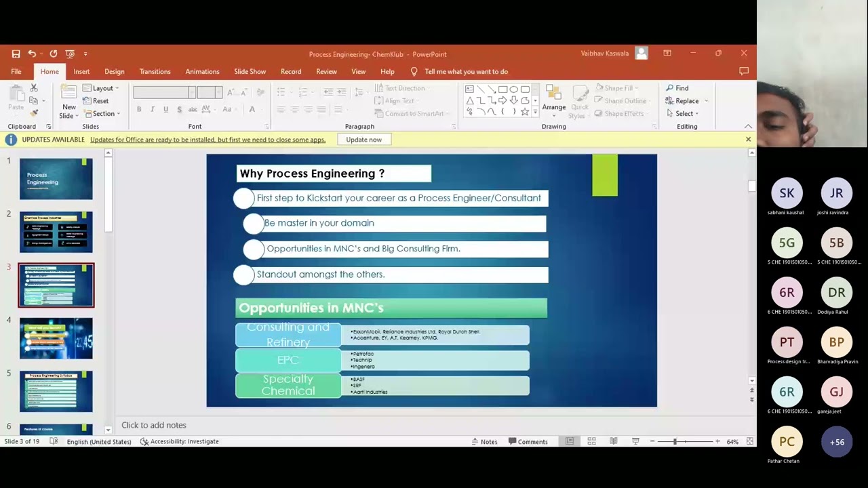Switch to Normal view icon in status bar
Viewport: 868px width, 488px height.
[x=570, y=441]
